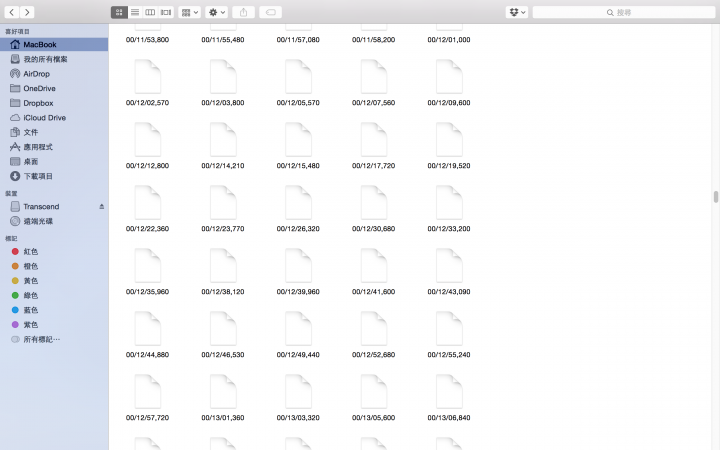This screenshot has width=720, height=450.
Task: Open the gear Action menu
Action: pyautogui.click(x=217, y=12)
